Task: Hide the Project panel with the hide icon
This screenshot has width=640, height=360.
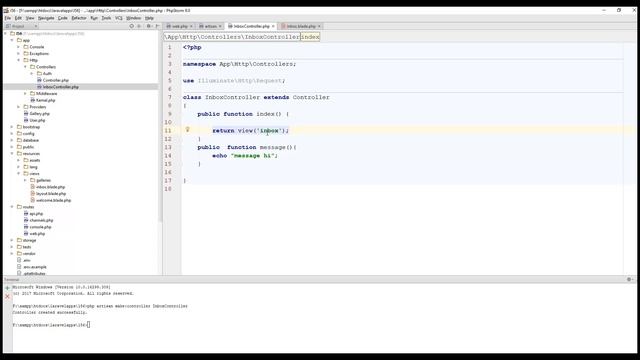Action: (157, 26)
